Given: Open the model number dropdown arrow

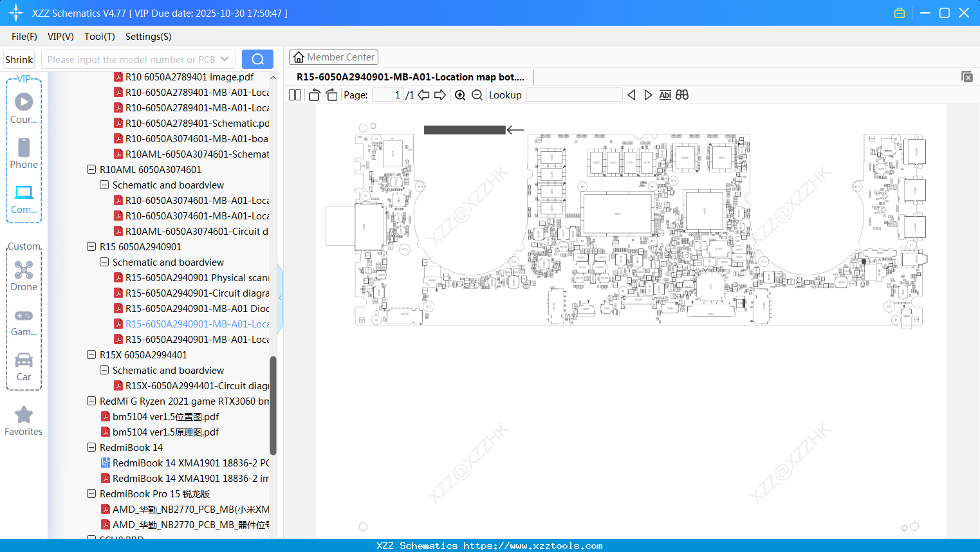Looking at the screenshot, I should point(225,59).
